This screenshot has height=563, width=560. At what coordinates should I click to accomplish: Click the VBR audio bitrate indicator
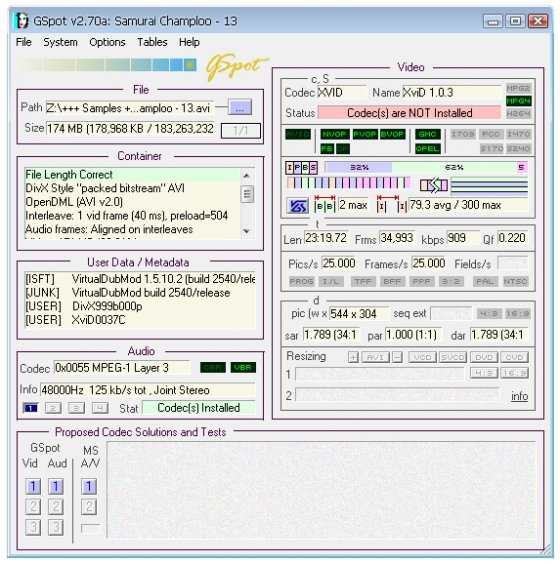coord(243,367)
